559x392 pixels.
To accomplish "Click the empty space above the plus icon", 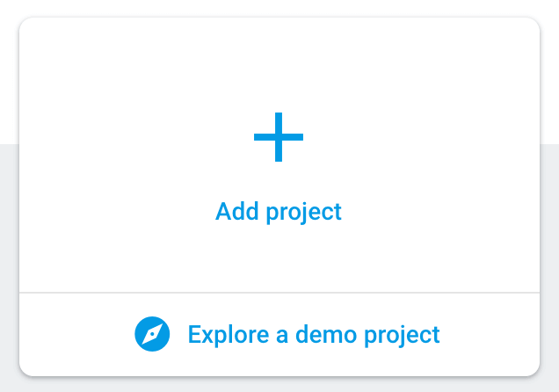I will tap(279, 64).
